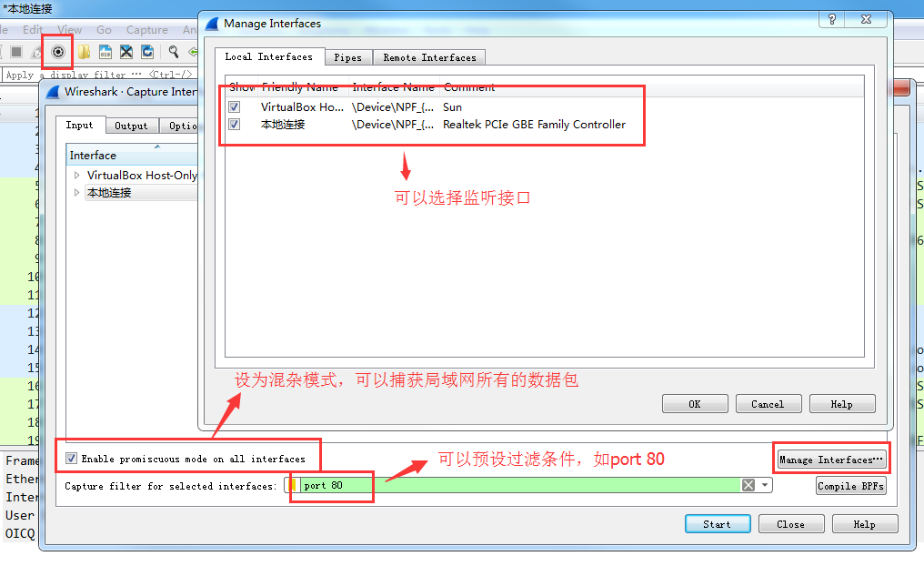The image size is (924, 566).
Task: Expand the VirtualBox Host-Only tree item
Action: 76,175
